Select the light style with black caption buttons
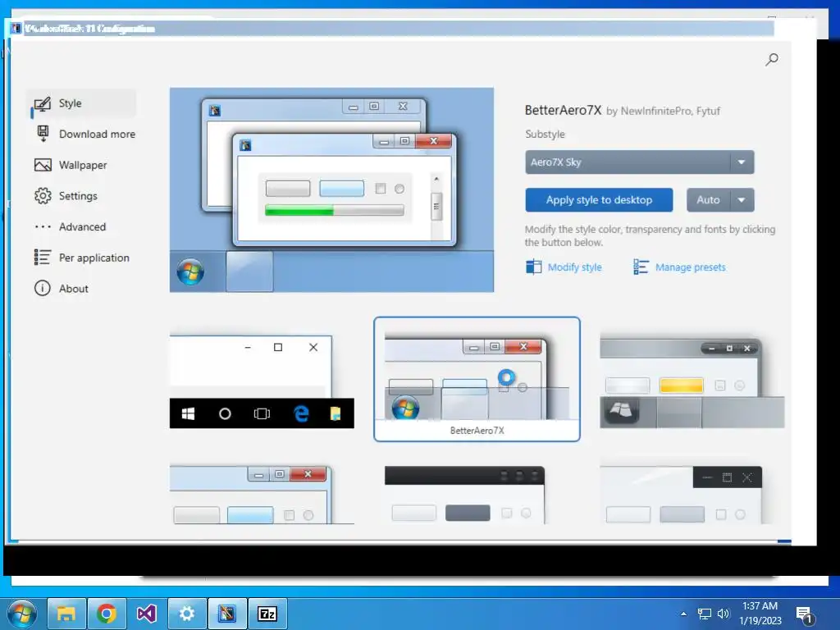 [x=681, y=494]
